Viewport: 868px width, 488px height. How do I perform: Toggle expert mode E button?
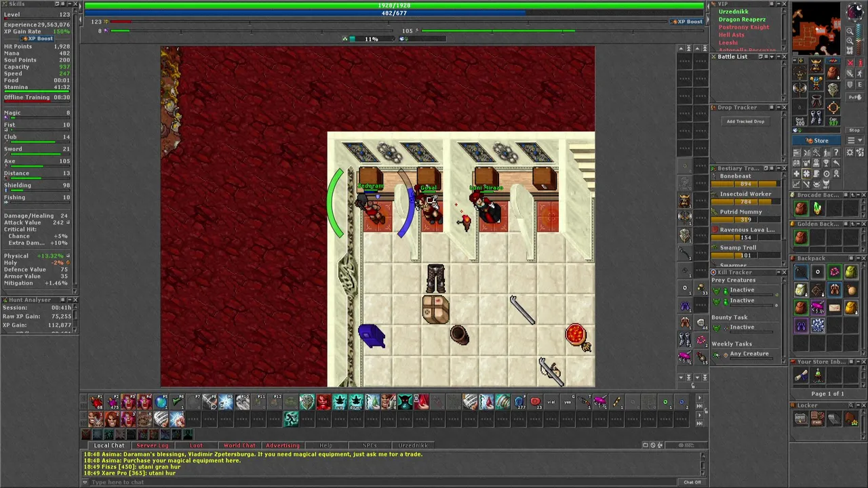pos(861,84)
